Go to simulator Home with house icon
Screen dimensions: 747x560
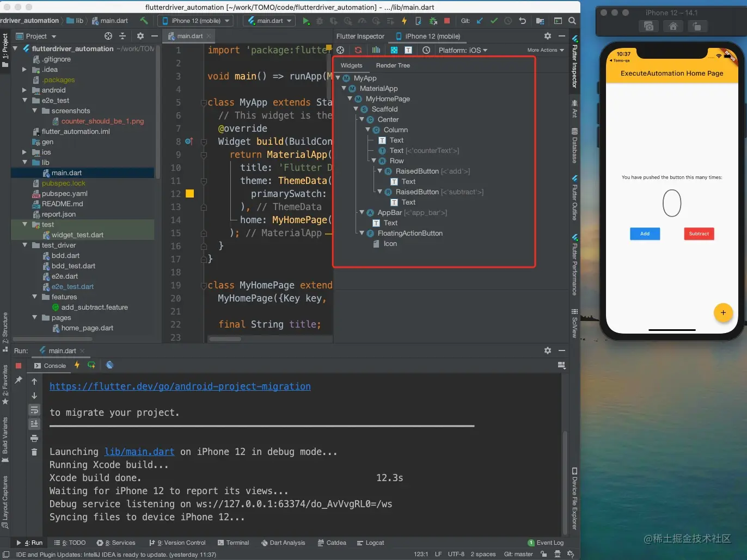pos(673,26)
